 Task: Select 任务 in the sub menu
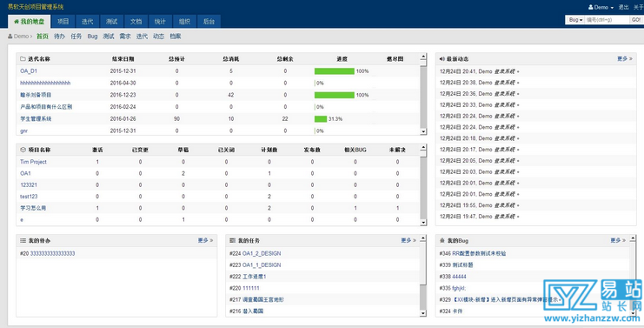(76, 37)
